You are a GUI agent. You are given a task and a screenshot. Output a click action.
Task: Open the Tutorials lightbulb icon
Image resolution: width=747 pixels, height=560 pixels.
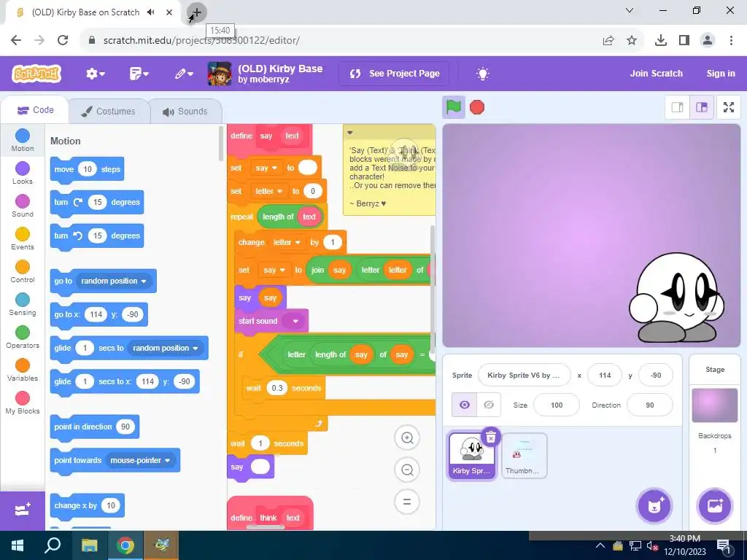483,74
